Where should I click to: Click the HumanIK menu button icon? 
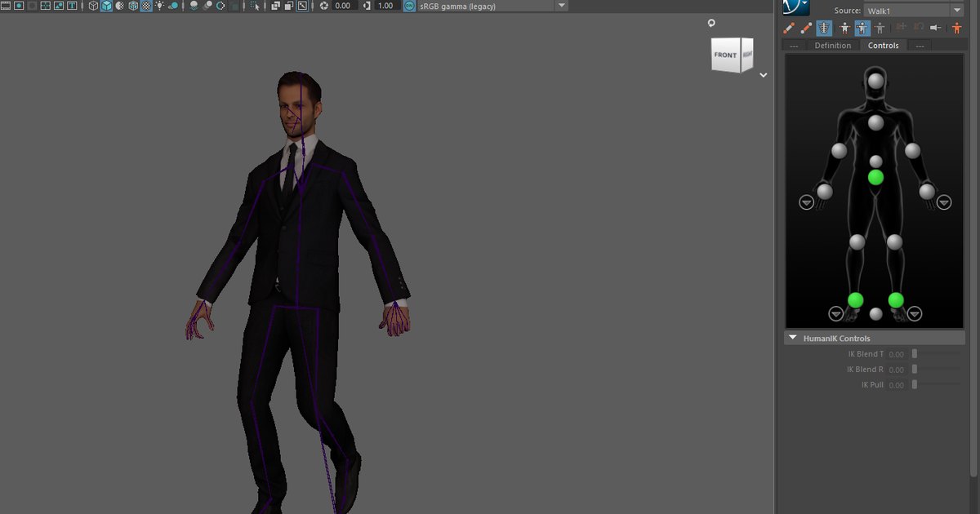click(795, 7)
